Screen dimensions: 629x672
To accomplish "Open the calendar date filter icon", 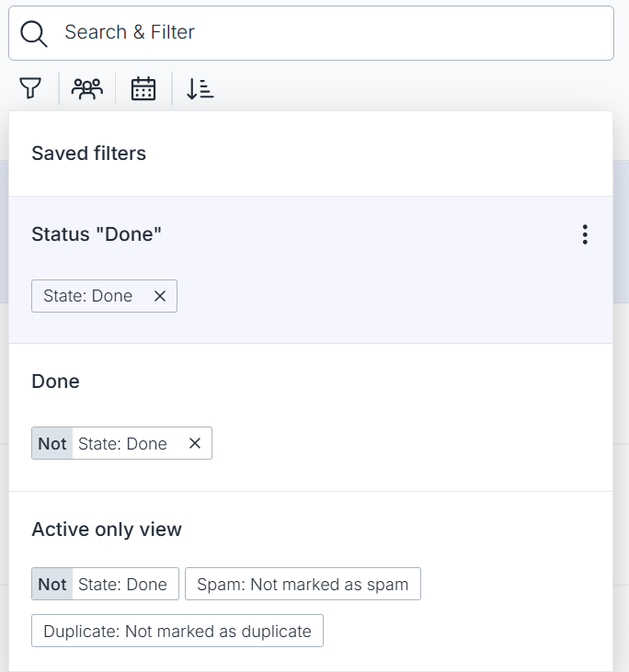I will click(x=143, y=89).
